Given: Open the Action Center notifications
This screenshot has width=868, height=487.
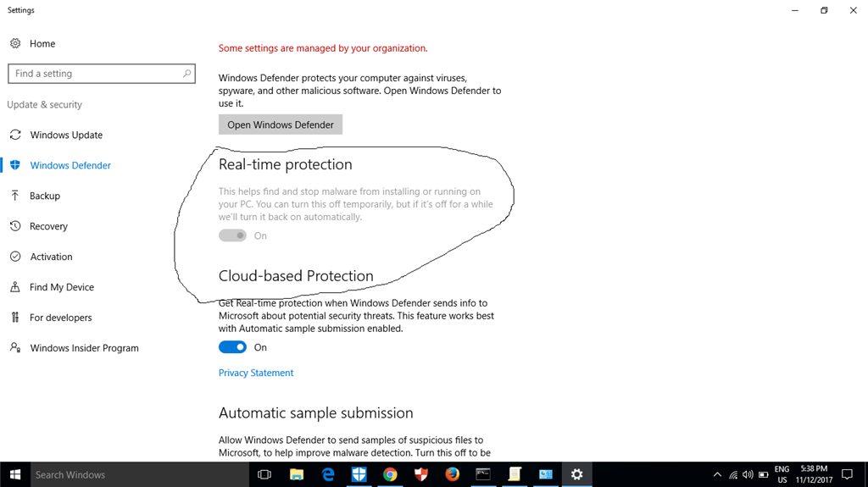Looking at the screenshot, I should tap(847, 474).
